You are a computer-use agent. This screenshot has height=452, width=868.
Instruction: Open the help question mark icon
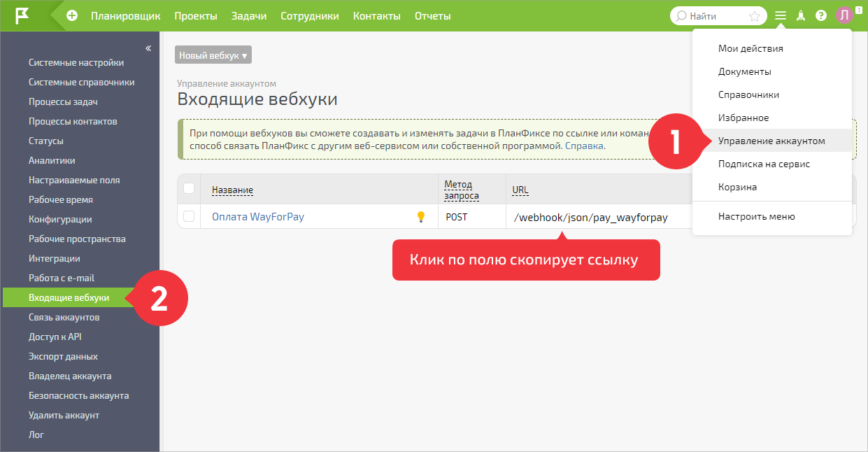click(821, 15)
